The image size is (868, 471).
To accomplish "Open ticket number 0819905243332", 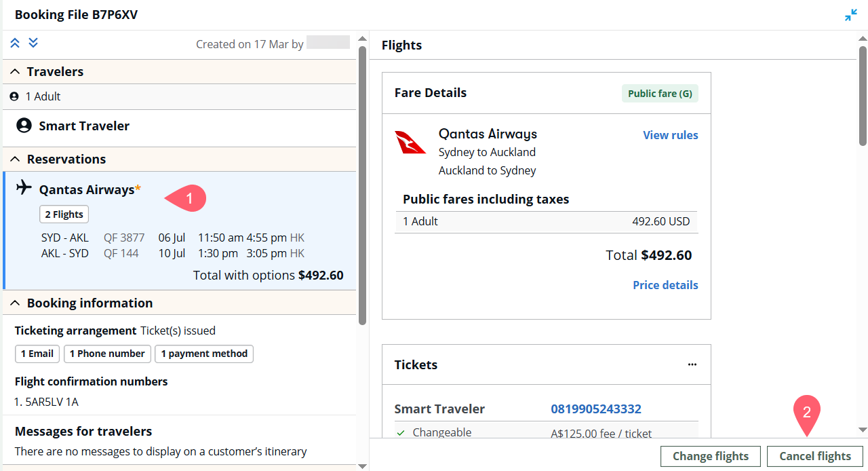I will pos(596,409).
